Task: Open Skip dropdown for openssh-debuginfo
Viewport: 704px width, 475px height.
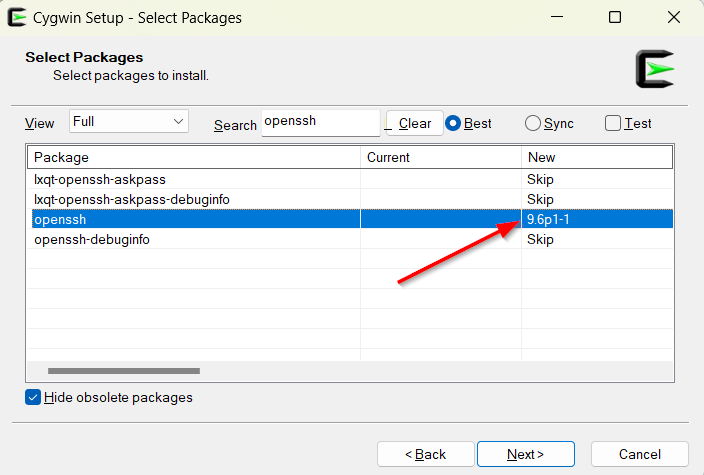Action: [x=596, y=239]
